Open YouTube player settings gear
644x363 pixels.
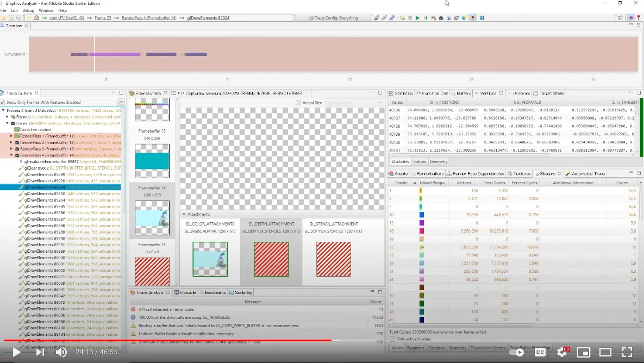tap(562, 352)
